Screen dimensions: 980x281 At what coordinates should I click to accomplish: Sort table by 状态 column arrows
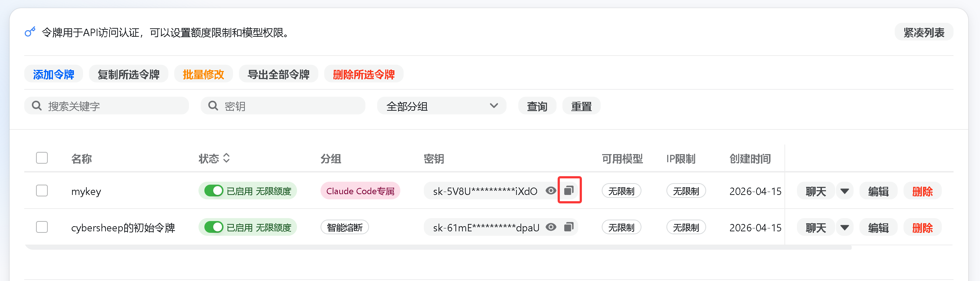[x=226, y=158]
